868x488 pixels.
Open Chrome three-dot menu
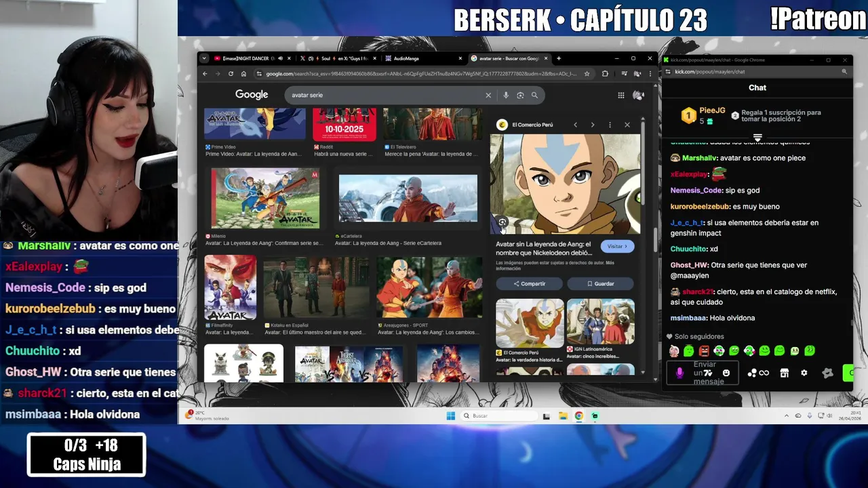coord(649,74)
